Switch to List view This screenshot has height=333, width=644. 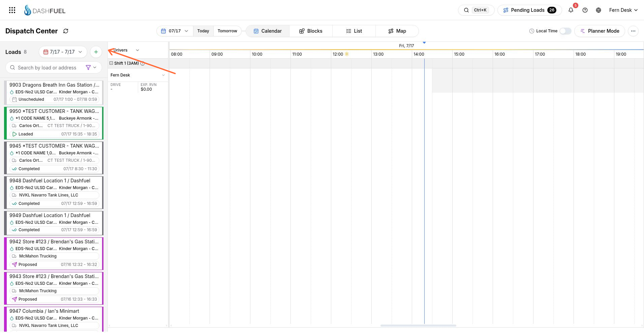coord(354,31)
